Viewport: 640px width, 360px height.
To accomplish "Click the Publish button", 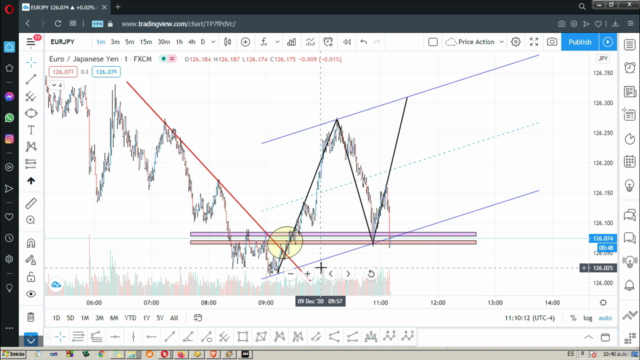I will point(580,42).
